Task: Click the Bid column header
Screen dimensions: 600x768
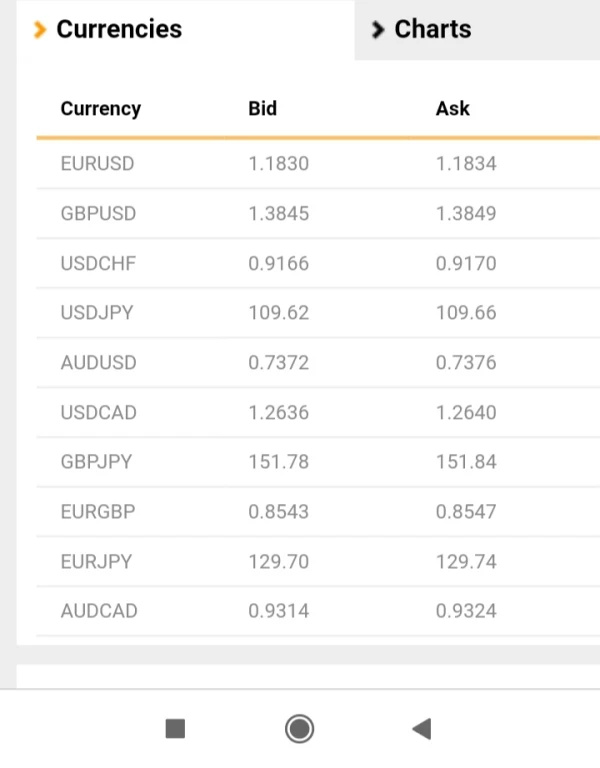Action: 262,109
